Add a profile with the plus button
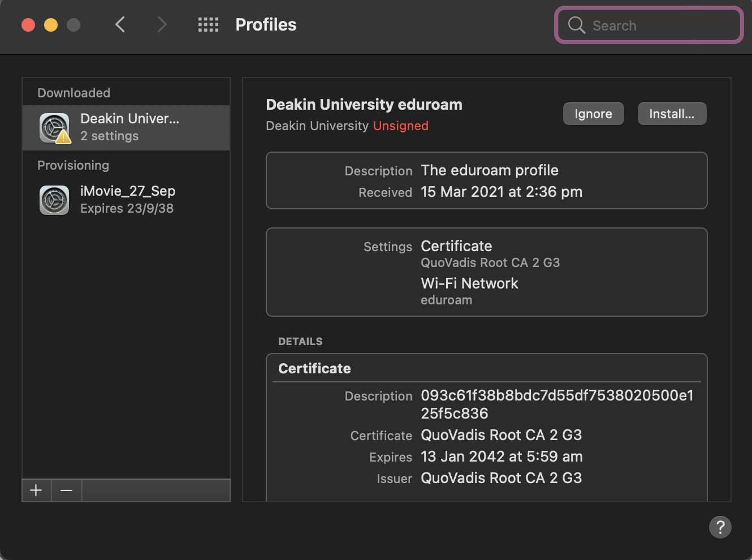752x560 pixels. (x=36, y=490)
